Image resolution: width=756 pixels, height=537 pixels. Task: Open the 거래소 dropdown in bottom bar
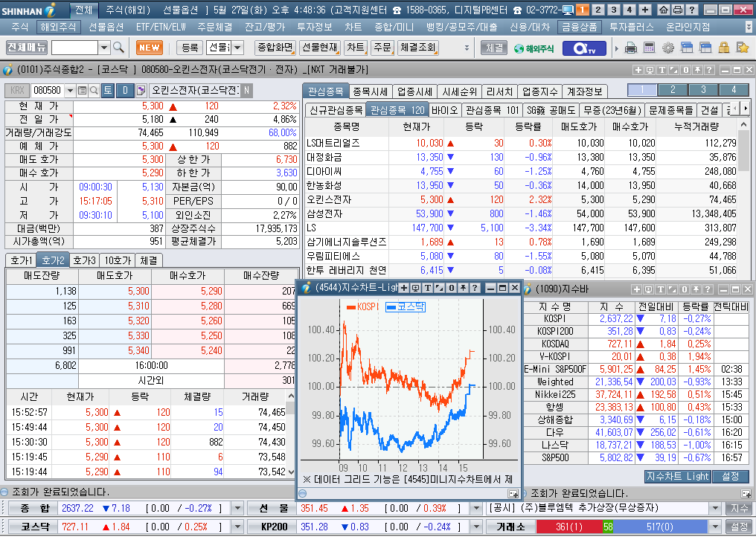point(715,527)
